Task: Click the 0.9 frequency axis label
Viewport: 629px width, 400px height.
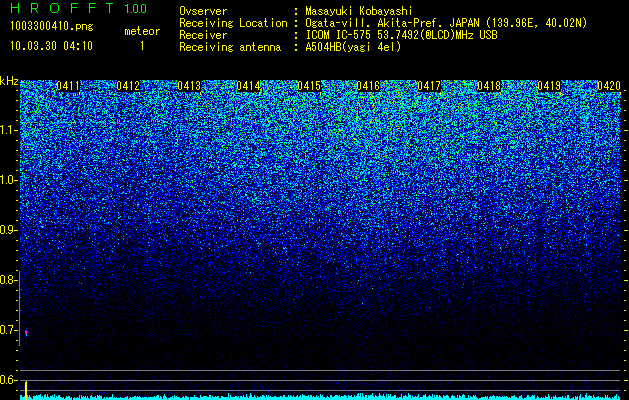Action: [8, 230]
